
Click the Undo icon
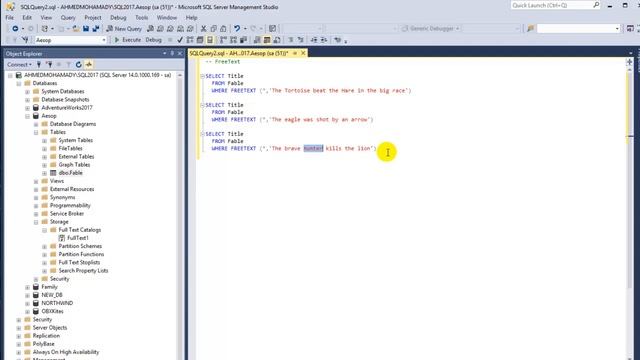click(237, 29)
